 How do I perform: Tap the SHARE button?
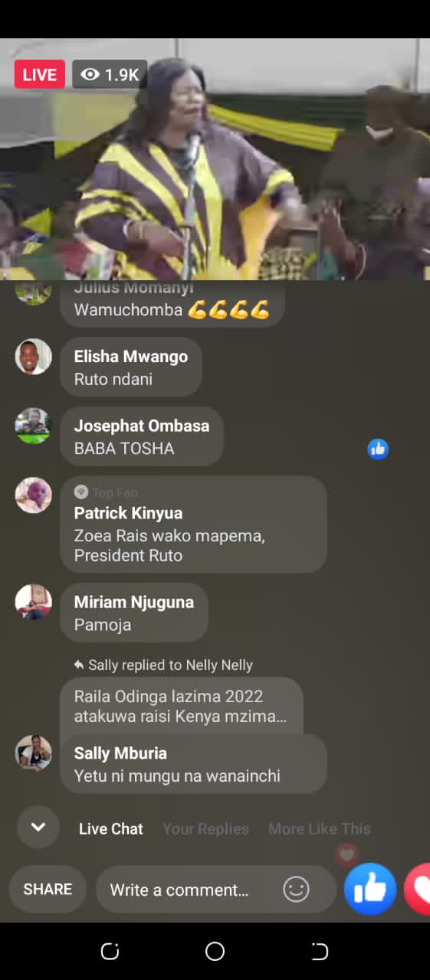[x=48, y=889]
